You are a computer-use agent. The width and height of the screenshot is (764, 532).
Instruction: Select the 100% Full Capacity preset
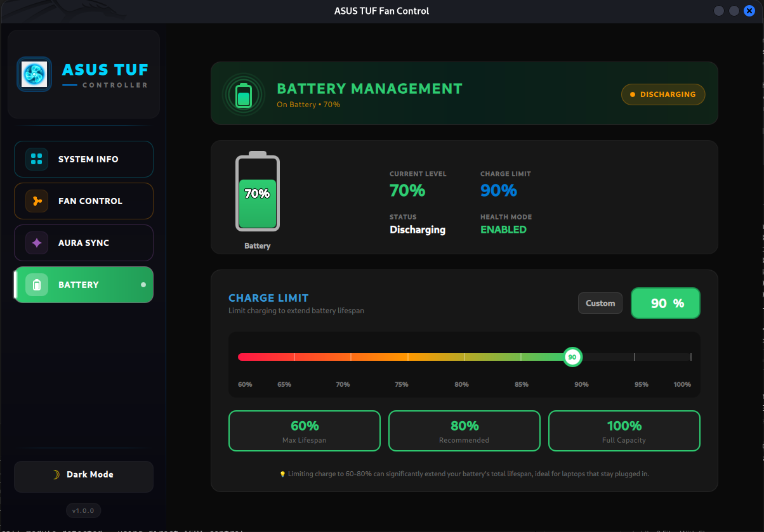[x=624, y=431]
